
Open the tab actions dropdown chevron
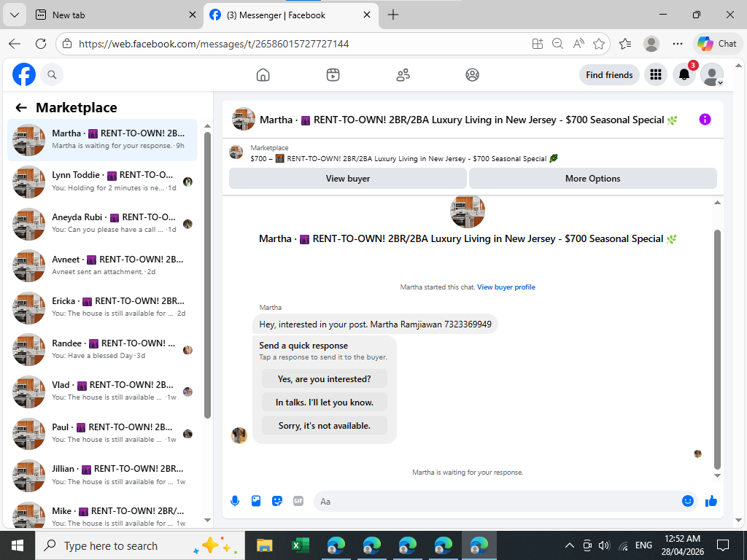coord(15,15)
